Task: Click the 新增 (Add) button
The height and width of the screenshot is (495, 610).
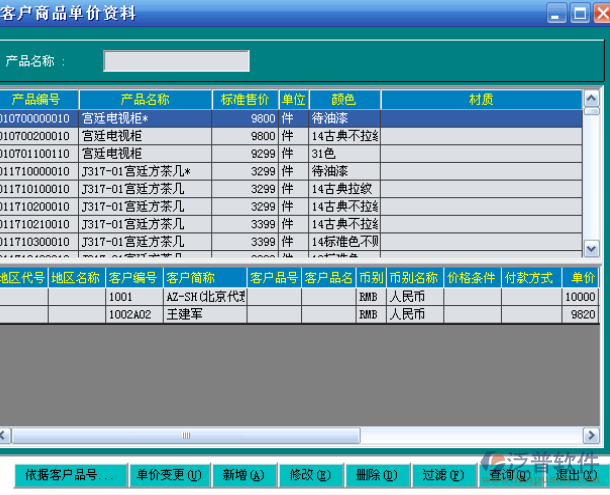Action: [x=243, y=475]
